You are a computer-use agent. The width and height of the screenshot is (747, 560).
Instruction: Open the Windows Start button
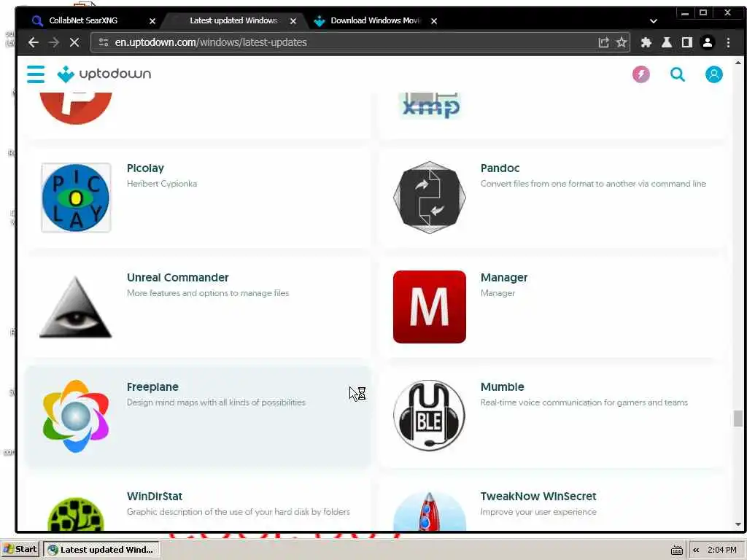coord(20,550)
